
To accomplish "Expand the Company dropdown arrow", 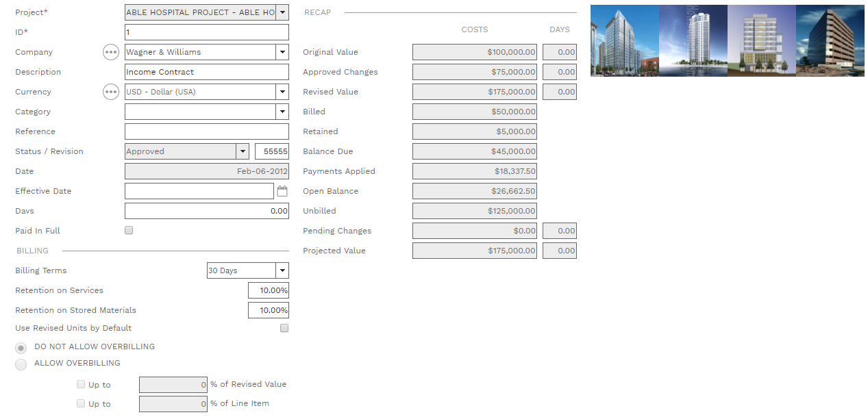I will (x=282, y=52).
